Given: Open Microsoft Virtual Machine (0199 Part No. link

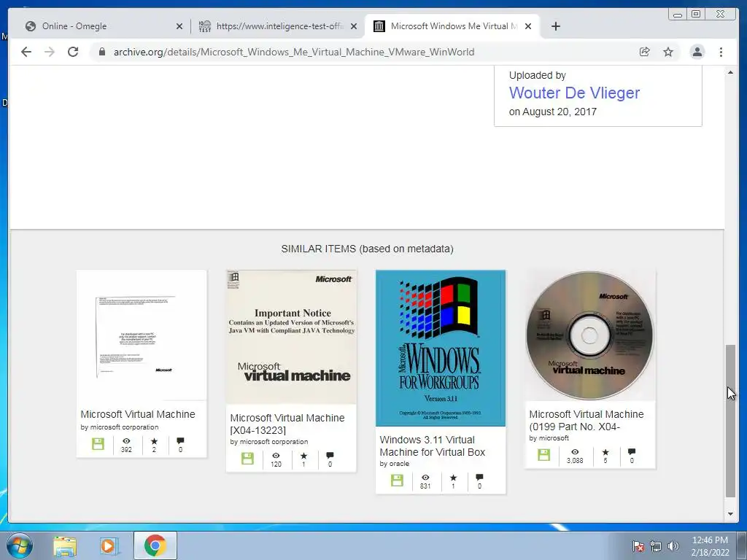Looking at the screenshot, I should click(x=586, y=421).
